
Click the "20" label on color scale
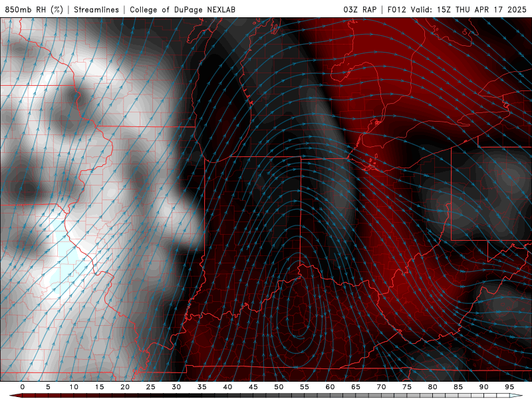(x=125, y=387)
